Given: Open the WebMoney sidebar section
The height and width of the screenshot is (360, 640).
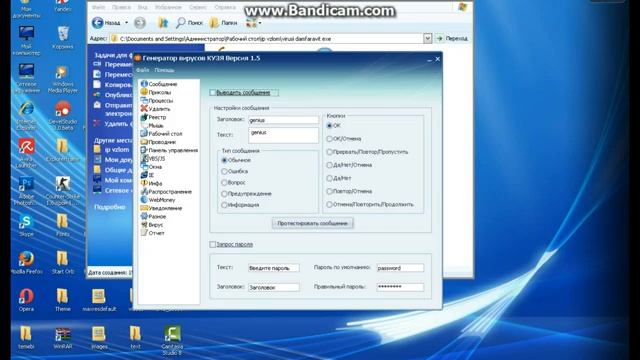Looking at the screenshot, I should pos(158,200).
